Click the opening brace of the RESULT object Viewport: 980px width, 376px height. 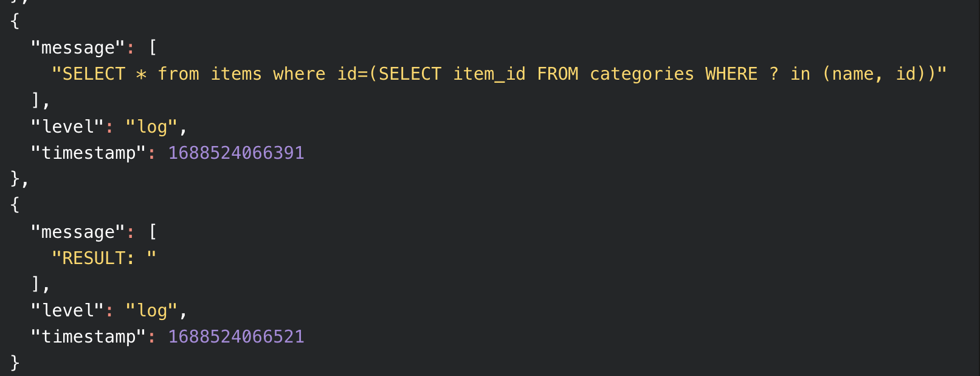click(x=15, y=205)
